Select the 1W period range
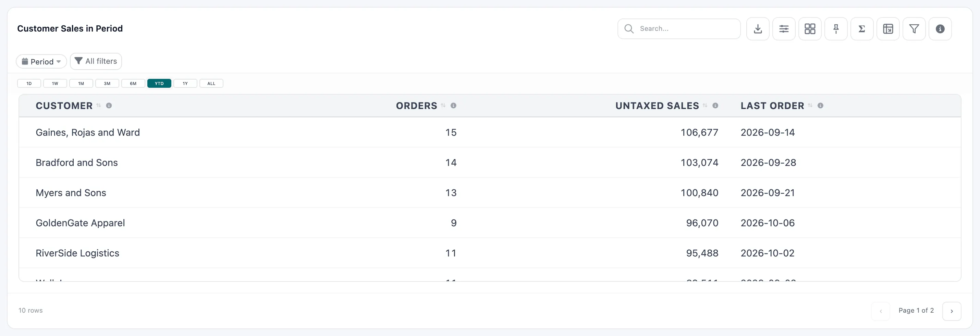Screen dimensions: 980x336 click(x=55, y=83)
